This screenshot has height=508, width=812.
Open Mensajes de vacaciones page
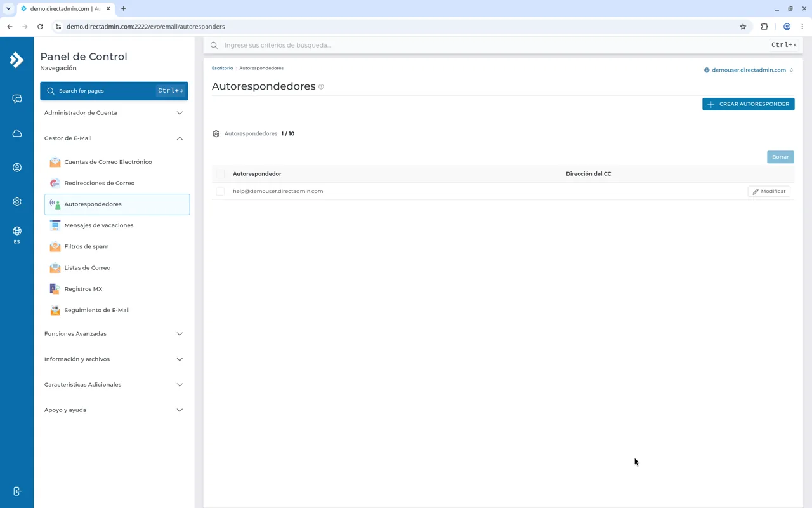[117, 225]
